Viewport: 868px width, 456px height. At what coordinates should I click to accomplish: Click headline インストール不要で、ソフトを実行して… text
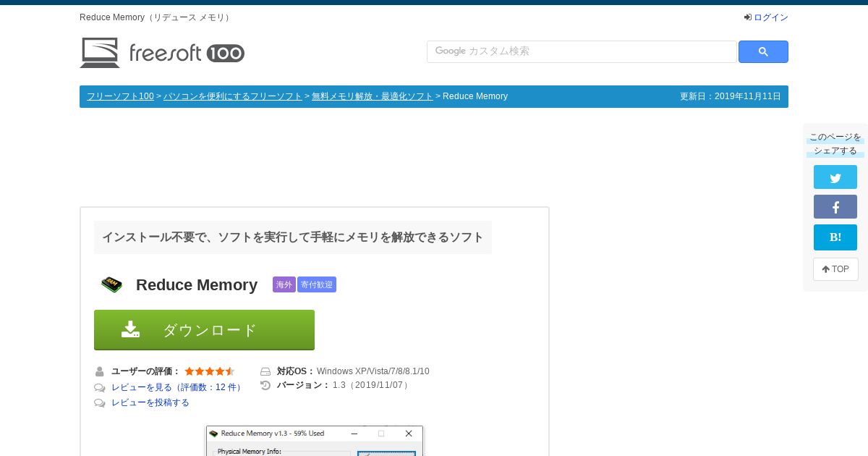pyautogui.click(x=293, y=237)
